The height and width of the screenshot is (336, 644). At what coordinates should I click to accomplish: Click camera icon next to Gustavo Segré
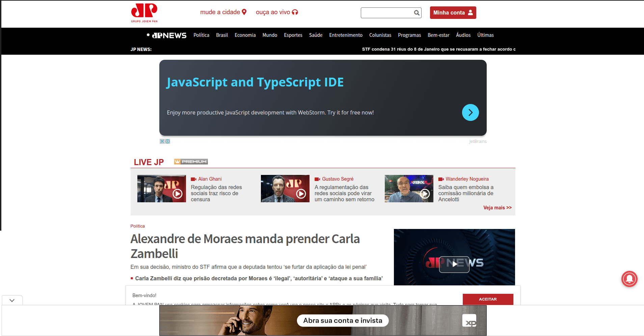317,179
